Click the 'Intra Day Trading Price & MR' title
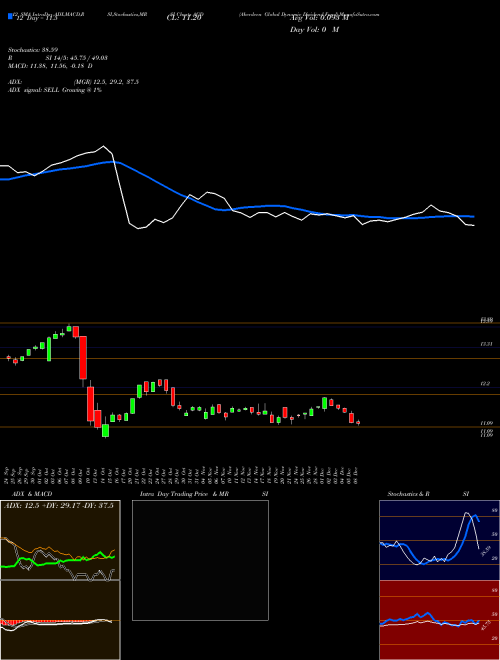 coord(184,494)
